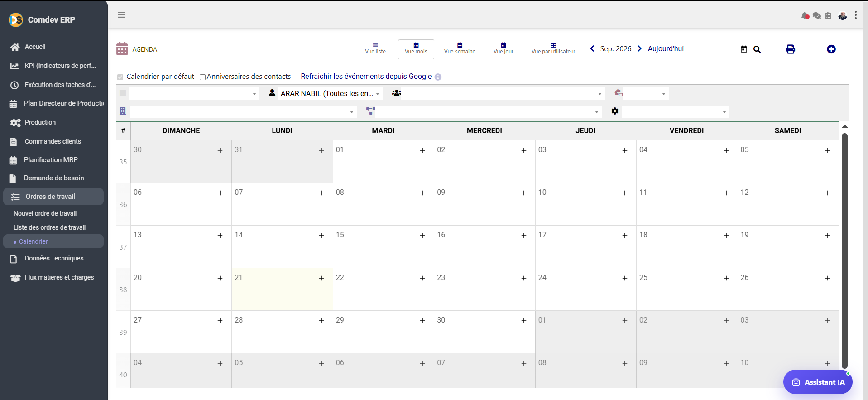Open the company building dropdown
868x400 pixels.
tap(244, 111)
